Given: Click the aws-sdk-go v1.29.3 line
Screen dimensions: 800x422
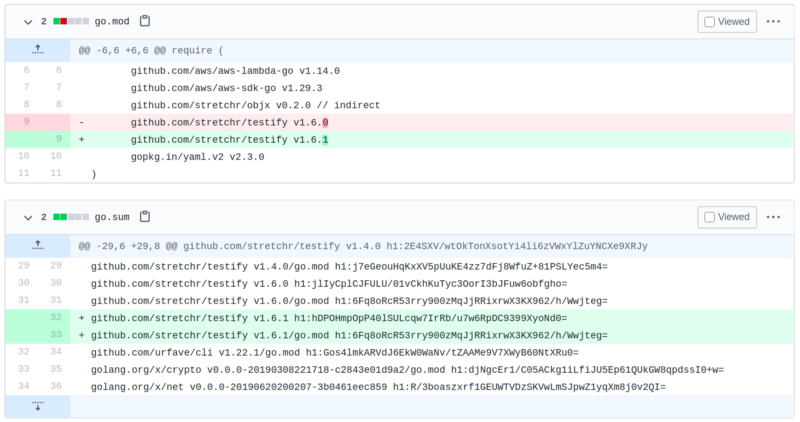Looking at the screenshot, I should tap(400, 88).
